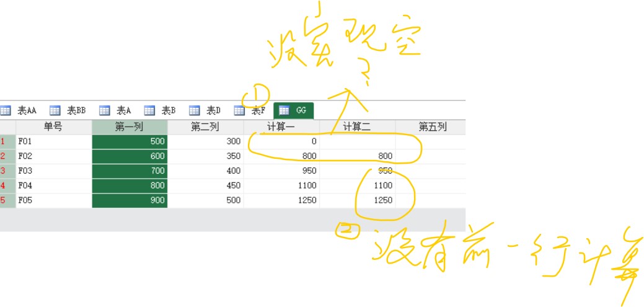Click the 350 cell in 第二列
Image resolution: width=644 pixels, height=307 pixels.
[205, 156]
